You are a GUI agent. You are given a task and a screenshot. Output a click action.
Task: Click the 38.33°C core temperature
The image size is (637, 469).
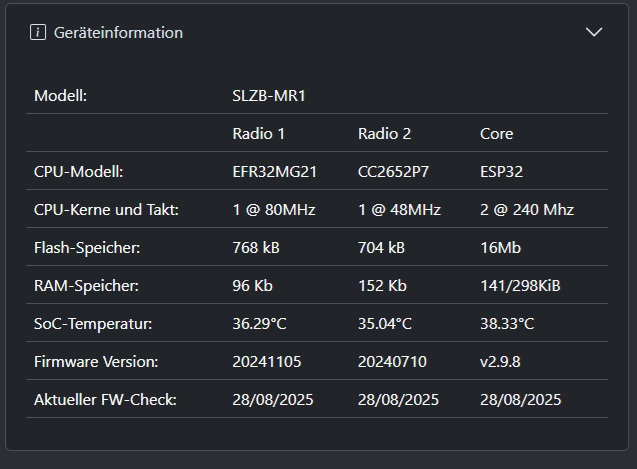(x=507, y=324)
